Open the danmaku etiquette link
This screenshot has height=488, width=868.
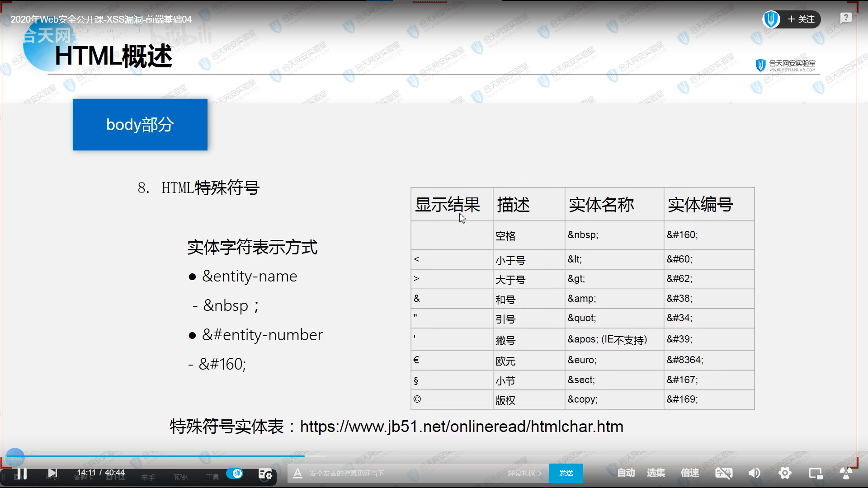[524, 473]
